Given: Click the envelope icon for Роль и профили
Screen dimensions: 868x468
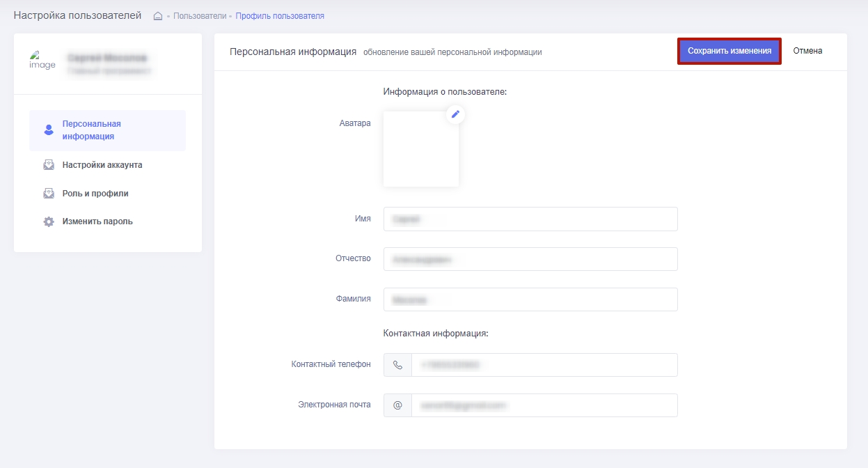Looking at the screenshot, I should 49,194.
